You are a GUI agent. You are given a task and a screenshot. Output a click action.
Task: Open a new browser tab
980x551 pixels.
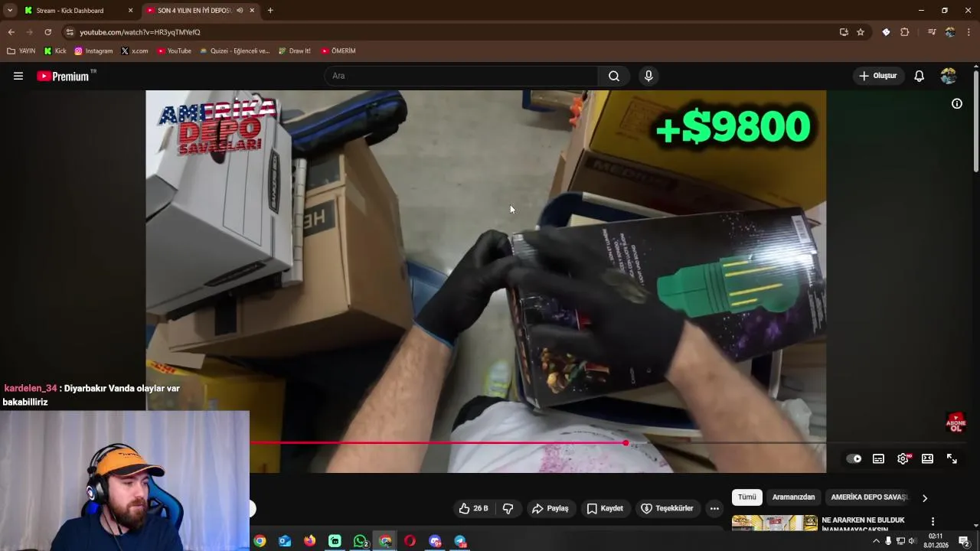tap(270, 11)
